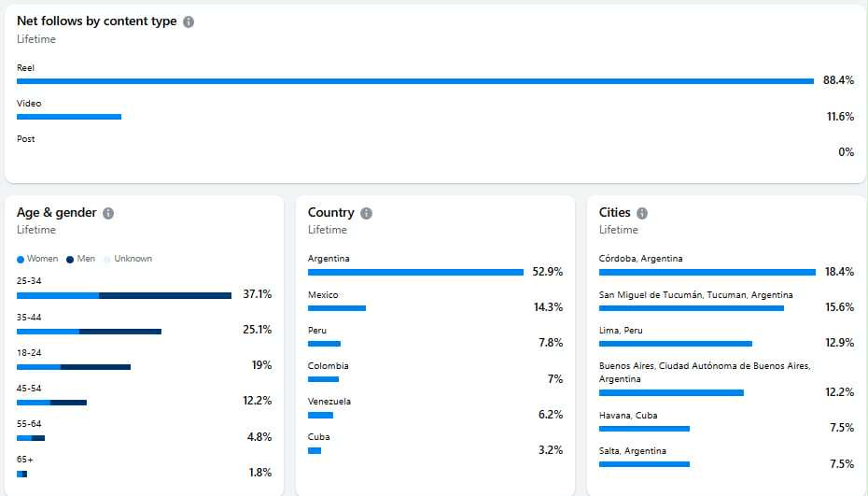Toggle the Men legend item
The image size is (868, 496).
81,259
